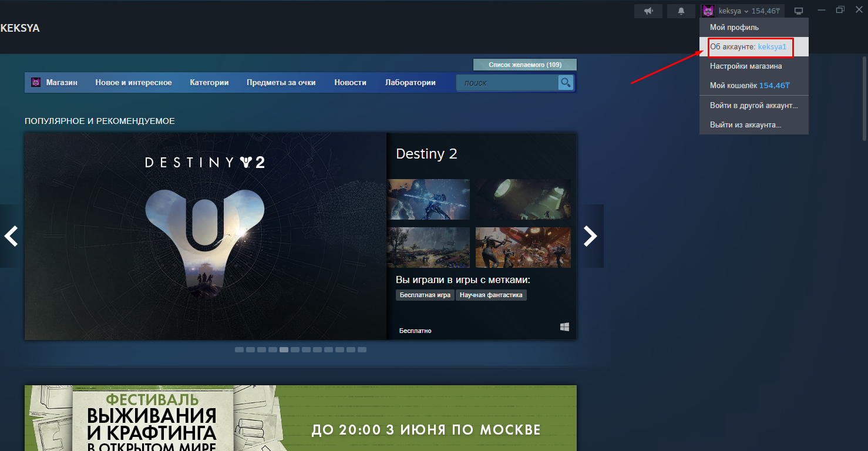
Task: Click the keksya avatar in the top bar
Action: pyautogui.click(x=708, y=11)
